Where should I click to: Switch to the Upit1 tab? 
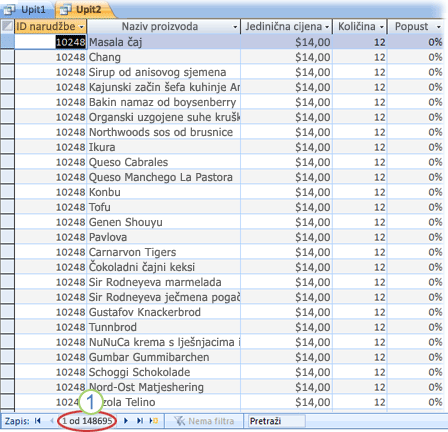(x=27, y=9)
